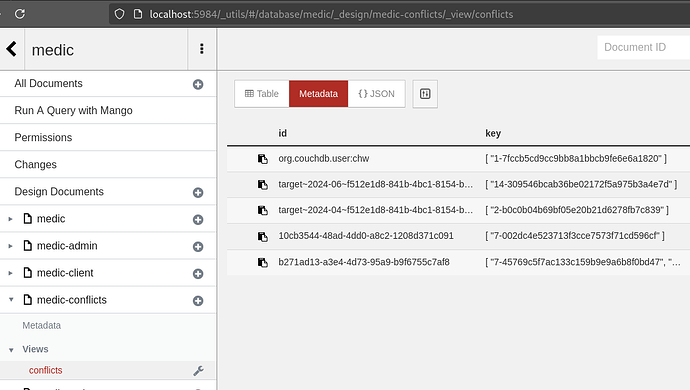
Task: Open the Permissions page
Action: 43,137
